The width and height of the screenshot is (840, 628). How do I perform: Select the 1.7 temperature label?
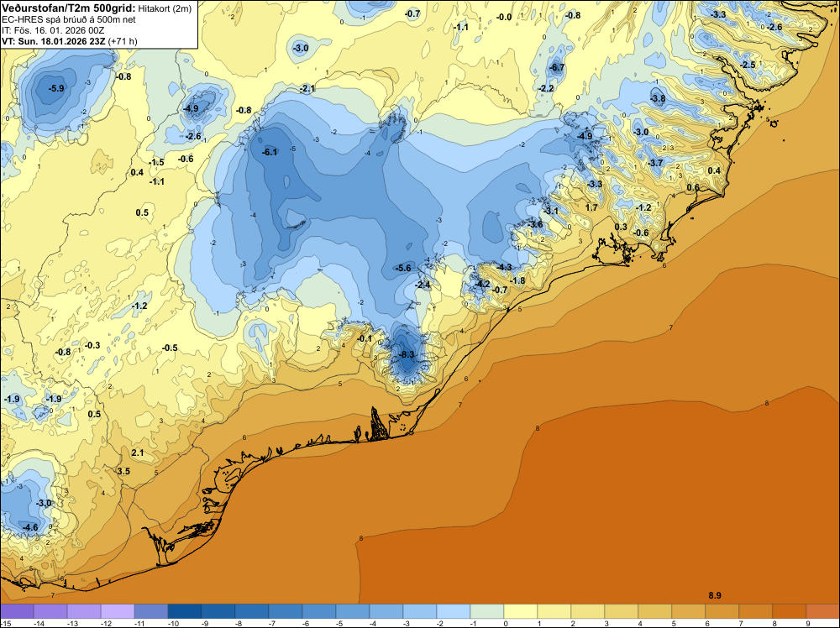(591, 207)
